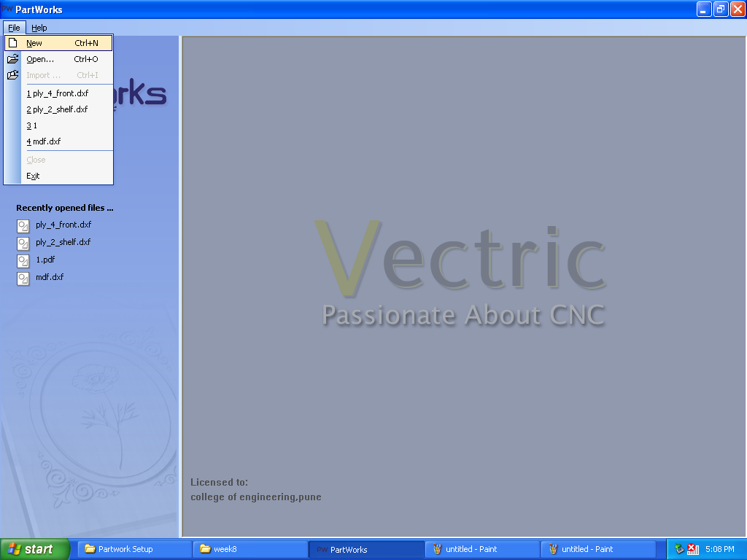Select recent entry 3 1 in menu
The image size is (747, 560).
click(58, 125)
